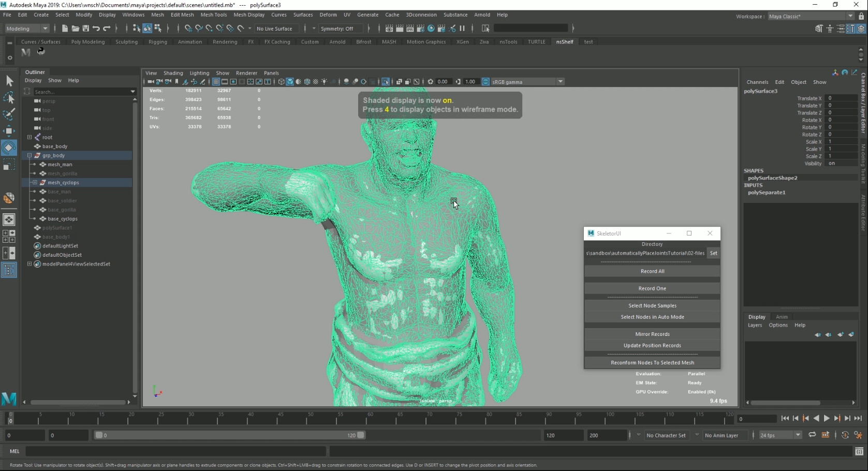The image size is (868, 471).
Task: Enable the grid display icon in viewport toolbar
Action: [216, 81]
